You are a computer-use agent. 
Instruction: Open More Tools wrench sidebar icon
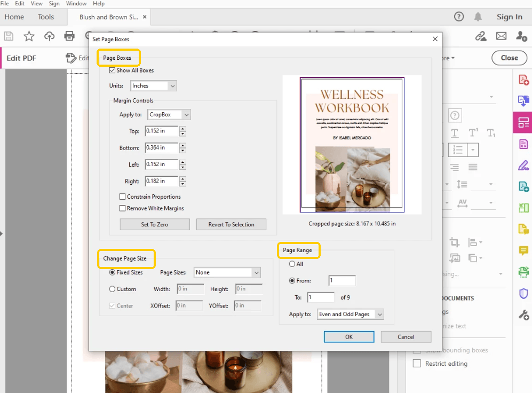[x=523, y=315]
